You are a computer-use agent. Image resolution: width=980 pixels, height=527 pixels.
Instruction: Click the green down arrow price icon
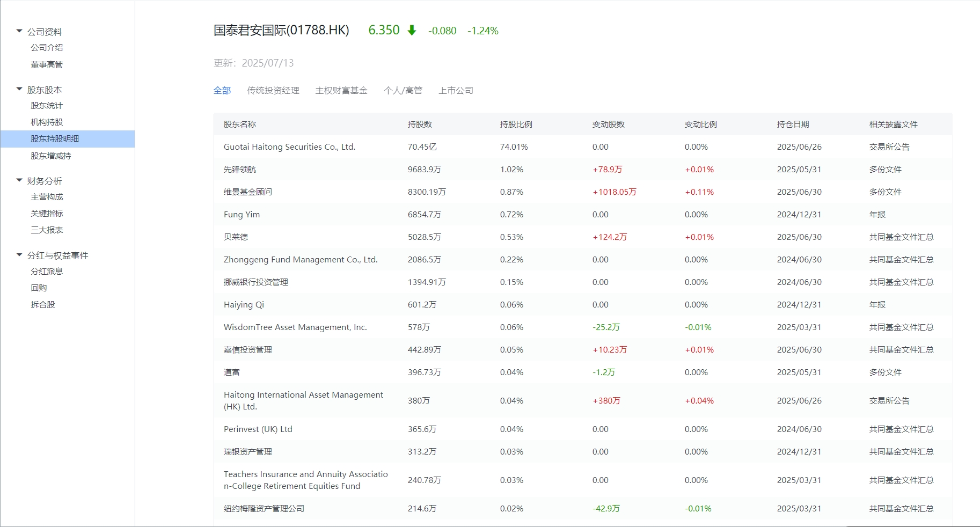tap(412, 30)
